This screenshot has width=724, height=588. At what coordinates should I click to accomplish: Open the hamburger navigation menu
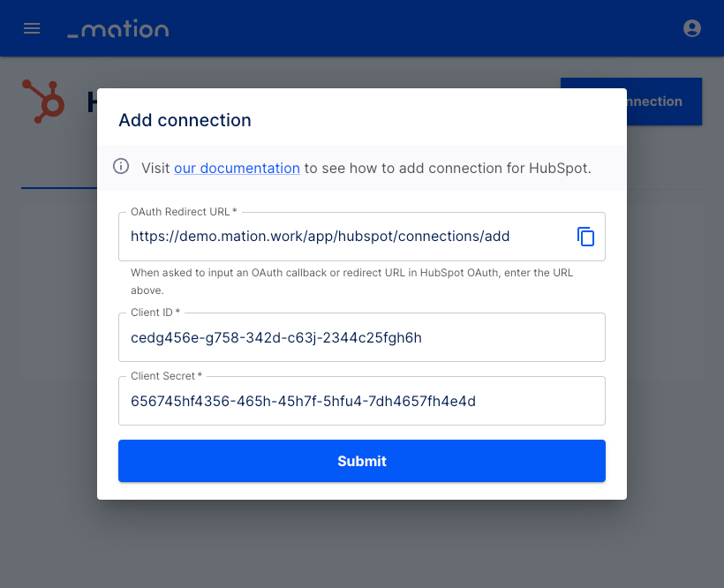coord(32,28)
